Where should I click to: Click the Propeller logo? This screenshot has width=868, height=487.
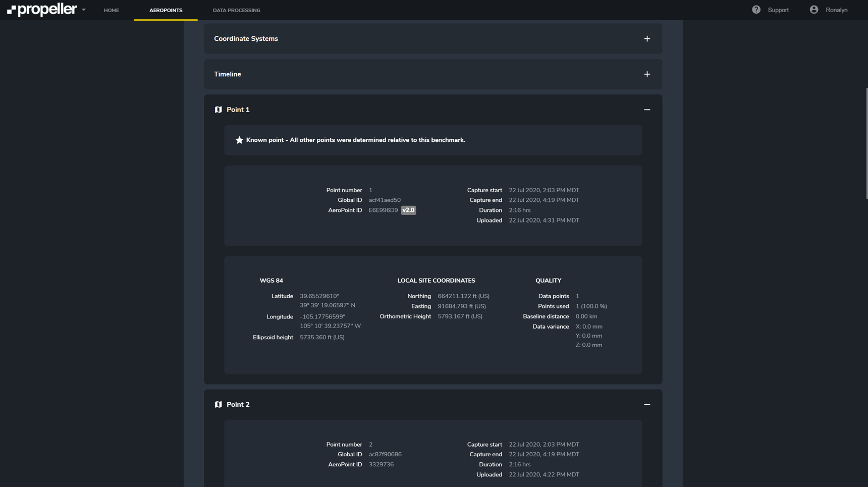click(x=42, y=10)
